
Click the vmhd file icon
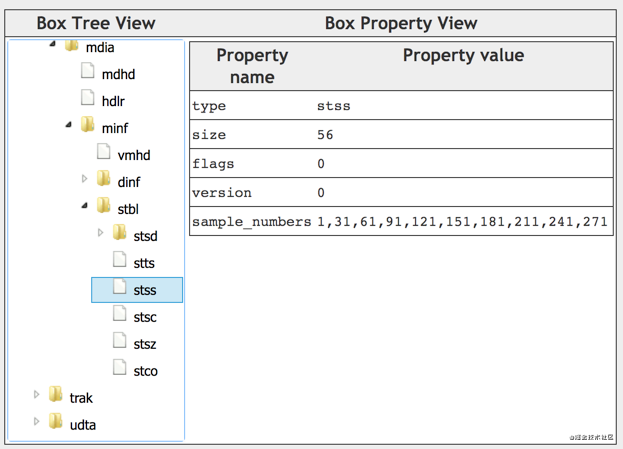click(103, 152)
